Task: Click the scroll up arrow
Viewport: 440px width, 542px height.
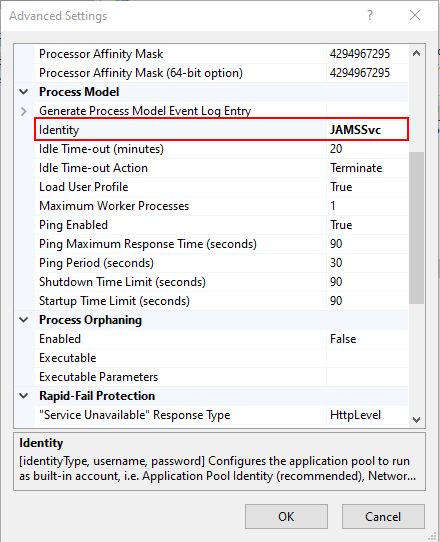Action: pyautogui.click(x=416, y=53)
